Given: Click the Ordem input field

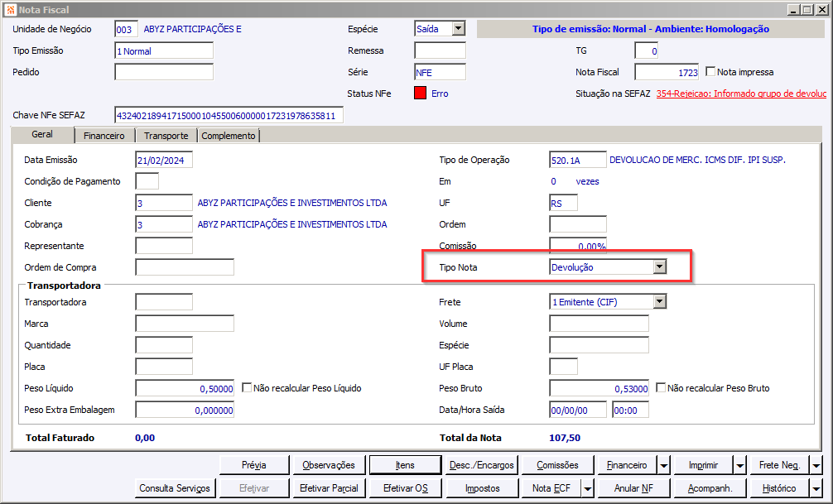Looking at the screenshot, I should (x=578, y=224).
